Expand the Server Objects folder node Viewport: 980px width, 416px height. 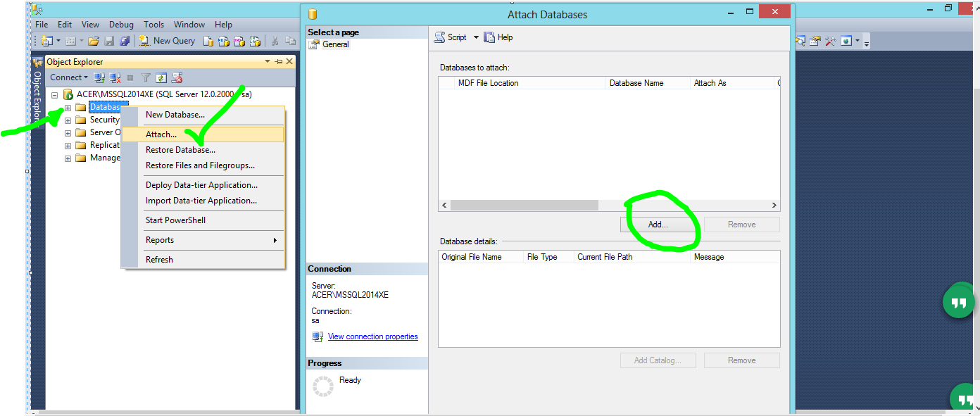[x=68, y=133]
